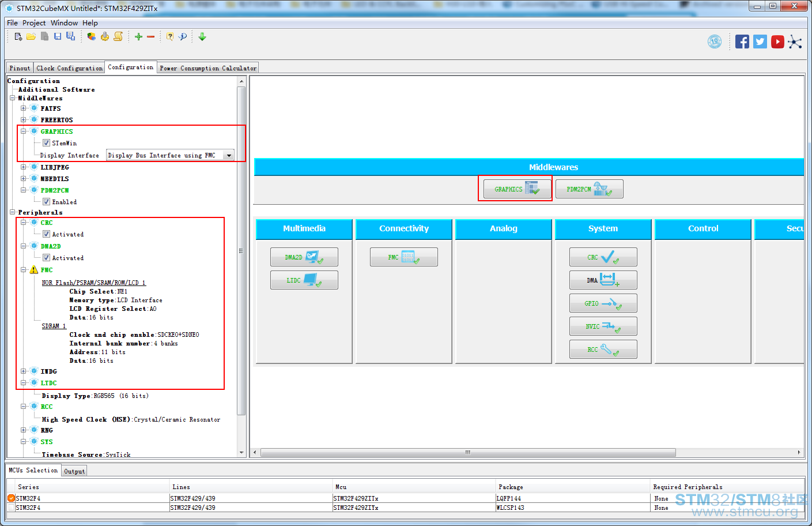Viewport: 812px width, 526px height.
Task: Click the FMC warning triangle icon
Action: pos(34,270)
